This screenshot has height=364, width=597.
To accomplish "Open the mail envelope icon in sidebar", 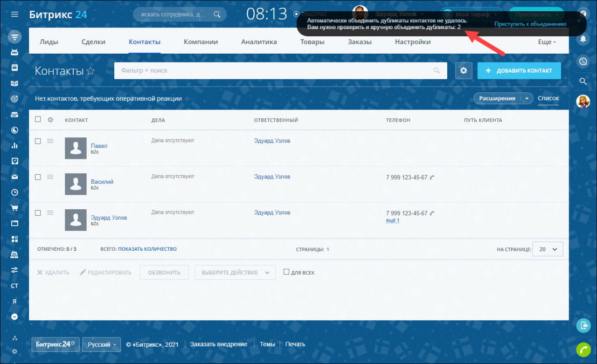I will [x=14, y=177].
